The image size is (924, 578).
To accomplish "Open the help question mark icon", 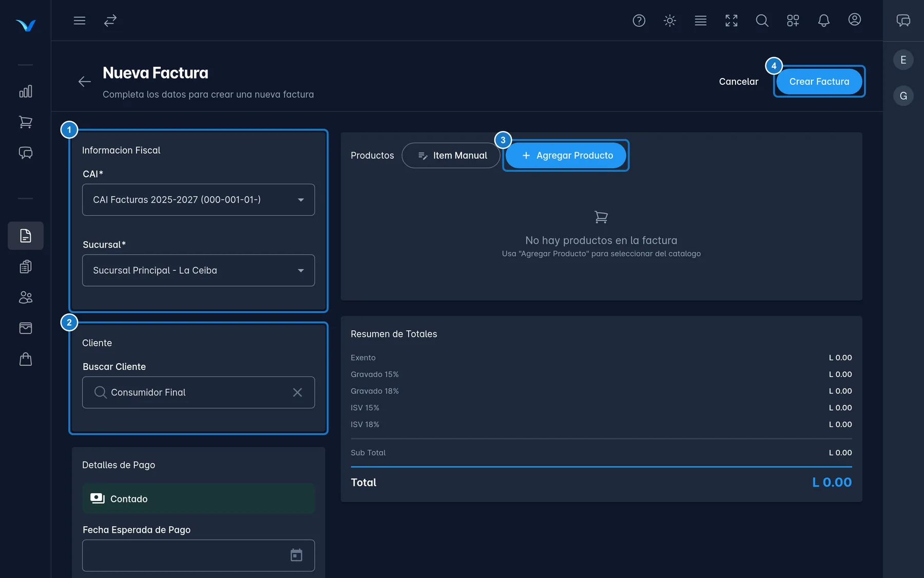I will tap(639, 21).
